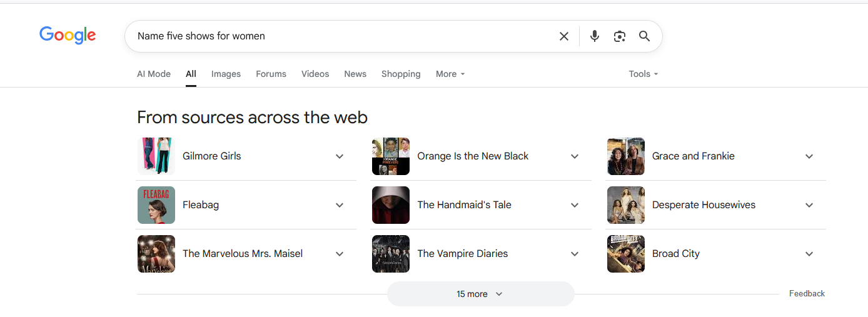
Task: Open Google Lens image search
Action: [x=619, y=36]
